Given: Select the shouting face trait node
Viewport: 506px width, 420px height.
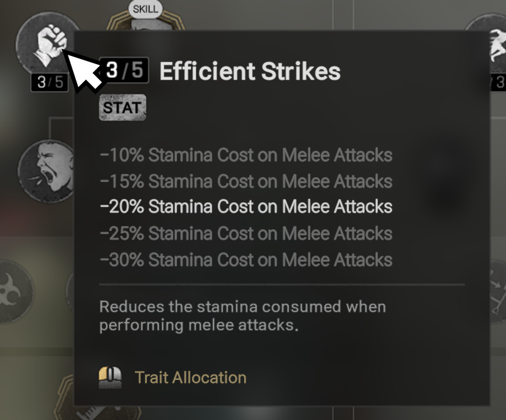Looking at the screenshot, I should 46,170.
